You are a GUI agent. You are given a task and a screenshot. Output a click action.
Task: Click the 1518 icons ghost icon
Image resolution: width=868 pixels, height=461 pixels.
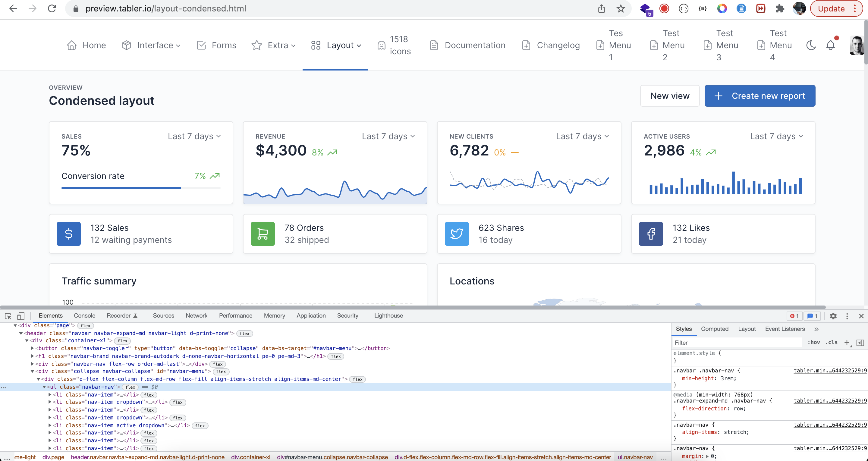[381, 45]
